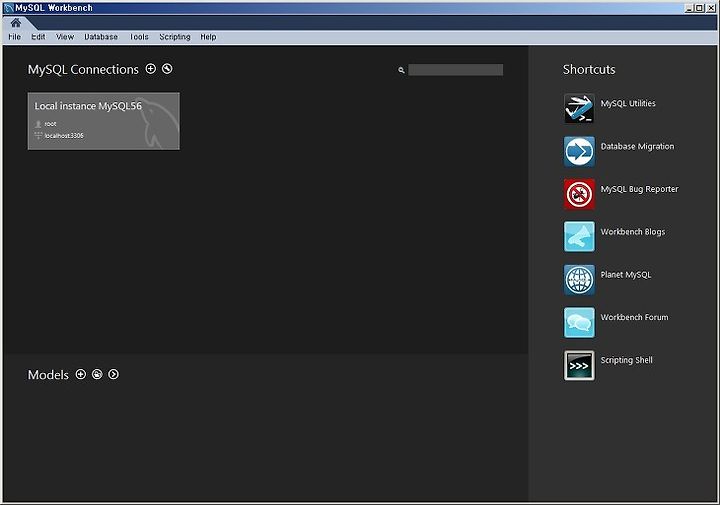
Task: Click the localhost:3306 address text
Action: (x=64, y=136)
